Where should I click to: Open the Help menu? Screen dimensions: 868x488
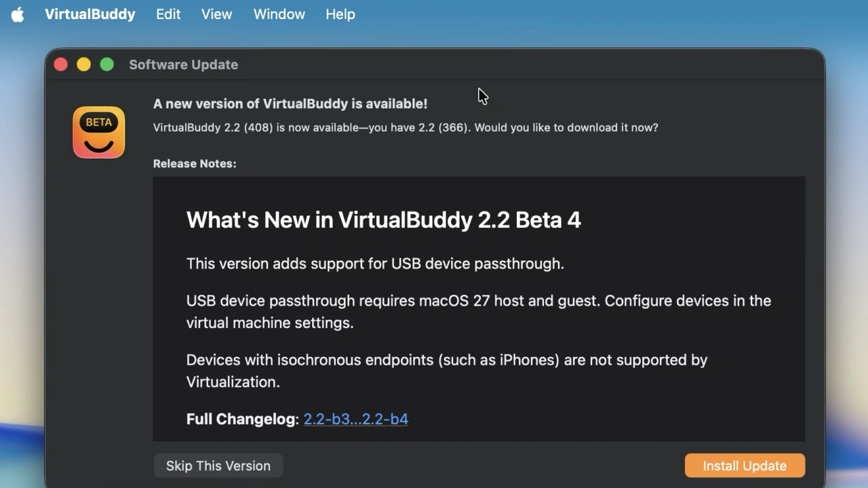coord(340,14)
